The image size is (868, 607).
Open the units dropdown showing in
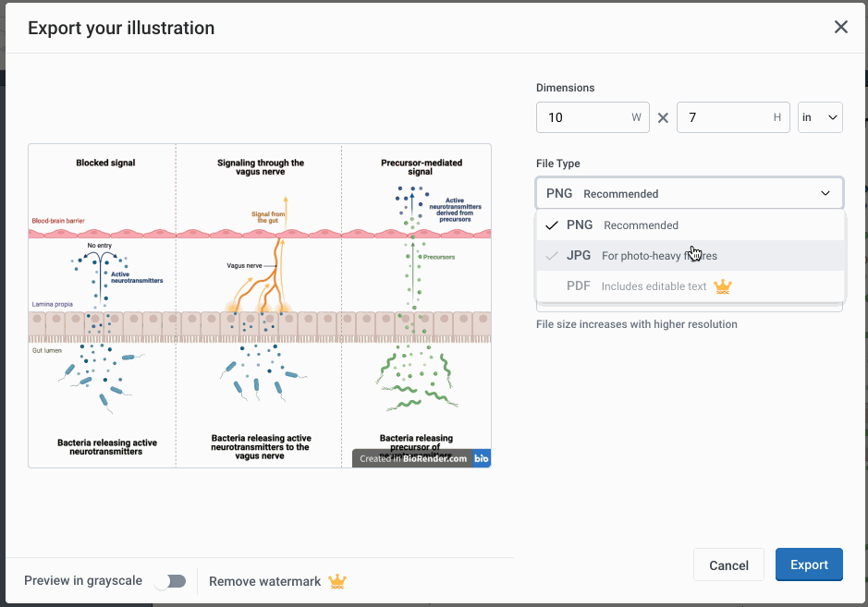tap(820, 117)
